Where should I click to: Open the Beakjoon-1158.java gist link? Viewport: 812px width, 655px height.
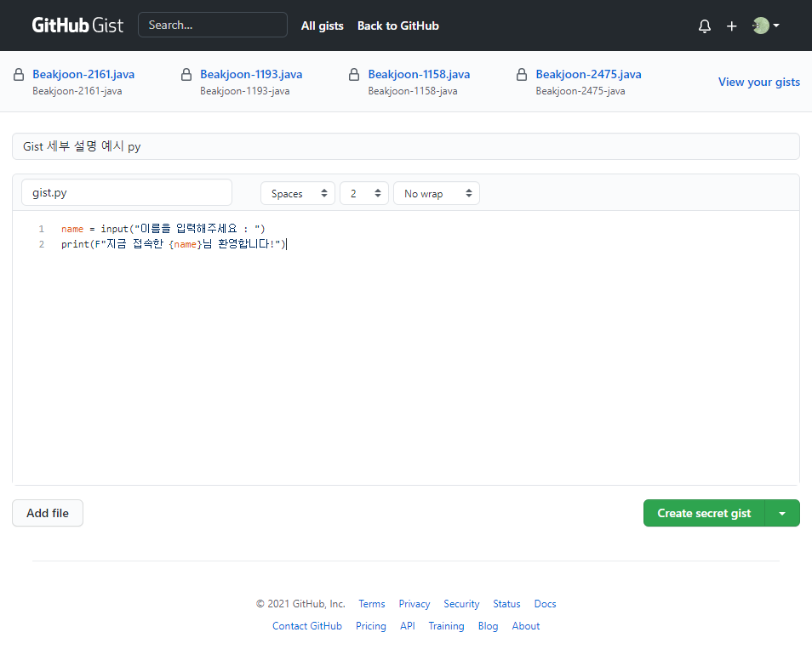(419, 75)
